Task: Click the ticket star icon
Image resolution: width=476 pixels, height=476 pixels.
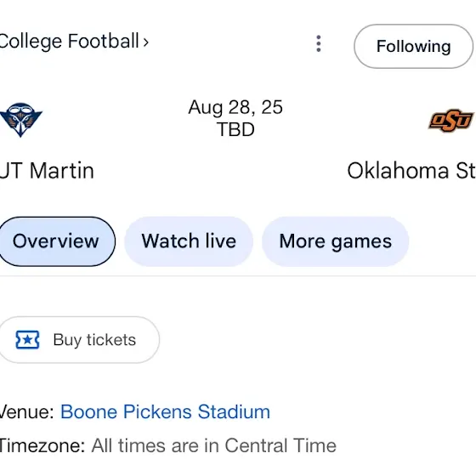Action: pyautogui.click(x=27, y=340)
